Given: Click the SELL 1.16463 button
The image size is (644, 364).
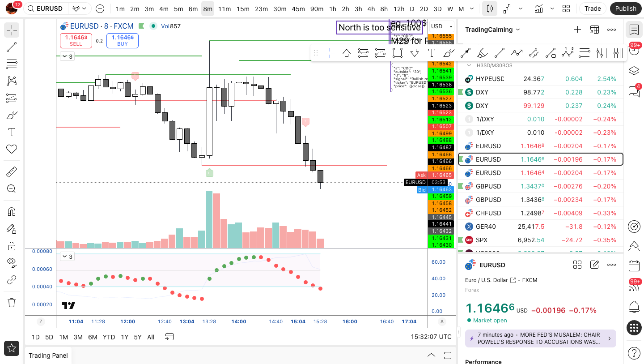Looking at the screenshot, I should click(76, 41).
